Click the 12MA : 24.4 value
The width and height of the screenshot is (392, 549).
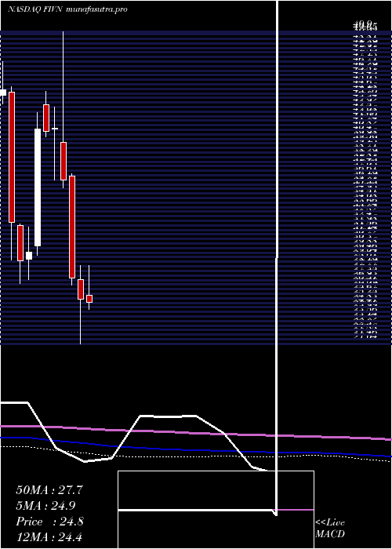coord(49,537)
